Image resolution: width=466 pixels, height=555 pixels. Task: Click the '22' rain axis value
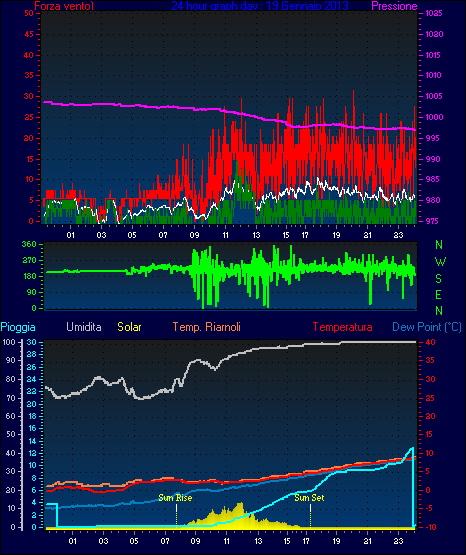[x=32, y=391]
